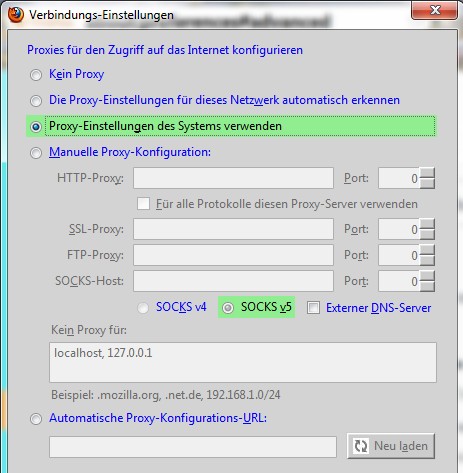Increase the HTTP-Proxy port with up arrow

pos(427,173)
